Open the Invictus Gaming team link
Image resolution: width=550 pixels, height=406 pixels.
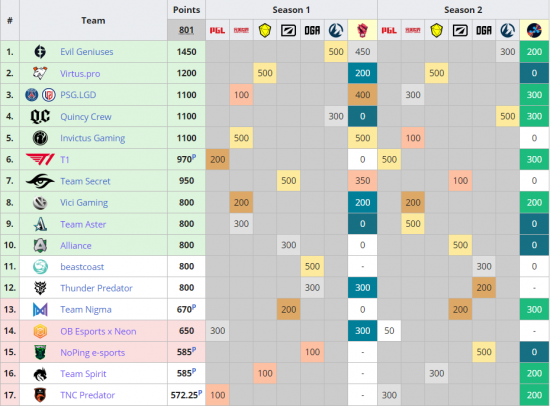coord(93,138)
